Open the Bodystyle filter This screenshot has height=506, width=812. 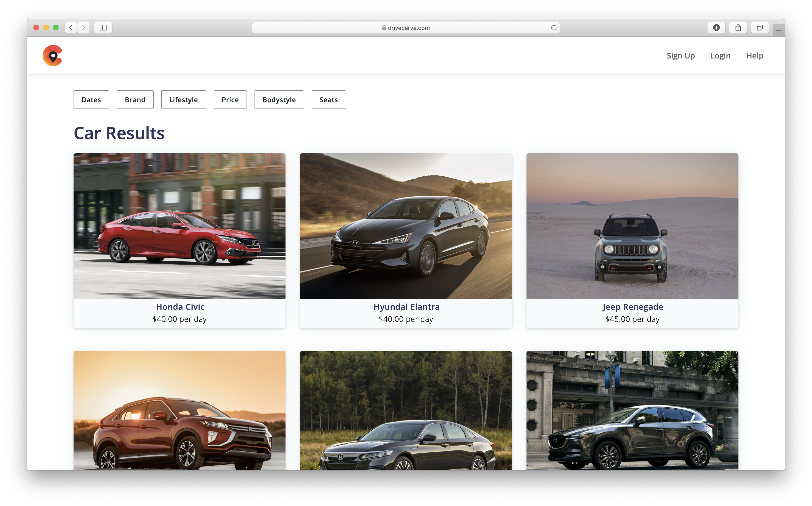click(x=279, y=100)
